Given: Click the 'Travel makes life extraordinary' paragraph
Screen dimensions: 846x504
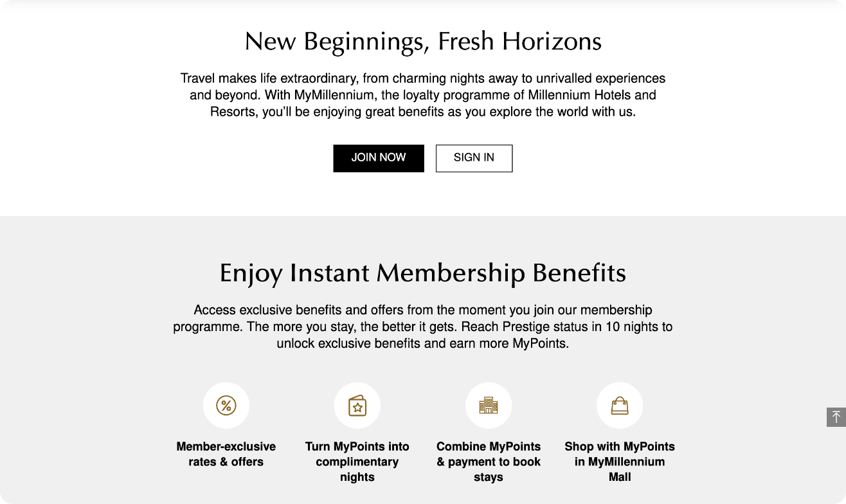Looking at the screenshot, I should pos(423,95).
